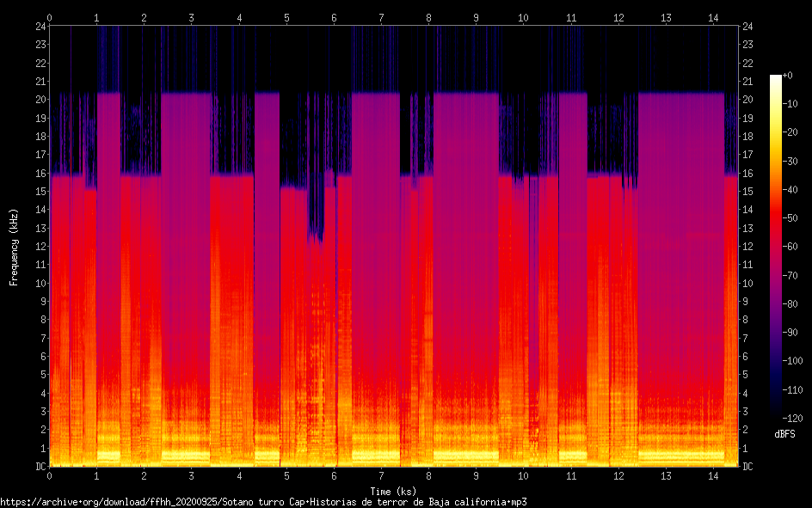The width and height of the screenshot is (812, 508).
Task: Click the '-90' value on the color scale
Action: pyautogui.click(x=790, y=333)
